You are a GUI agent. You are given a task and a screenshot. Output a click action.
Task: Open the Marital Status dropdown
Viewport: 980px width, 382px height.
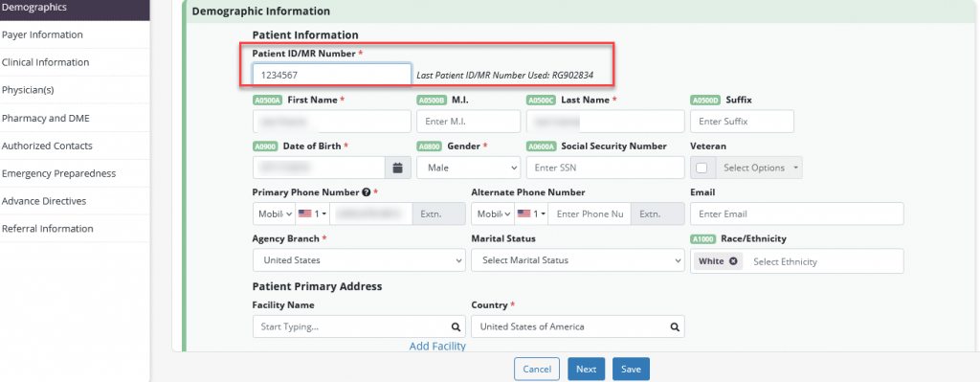pyautogui.click(x=578, y=260)
